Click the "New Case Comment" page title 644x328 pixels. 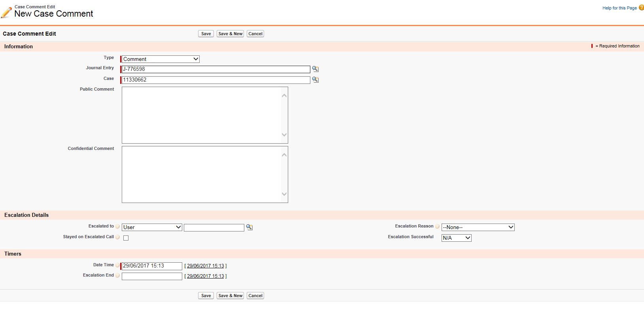point(54,14)
